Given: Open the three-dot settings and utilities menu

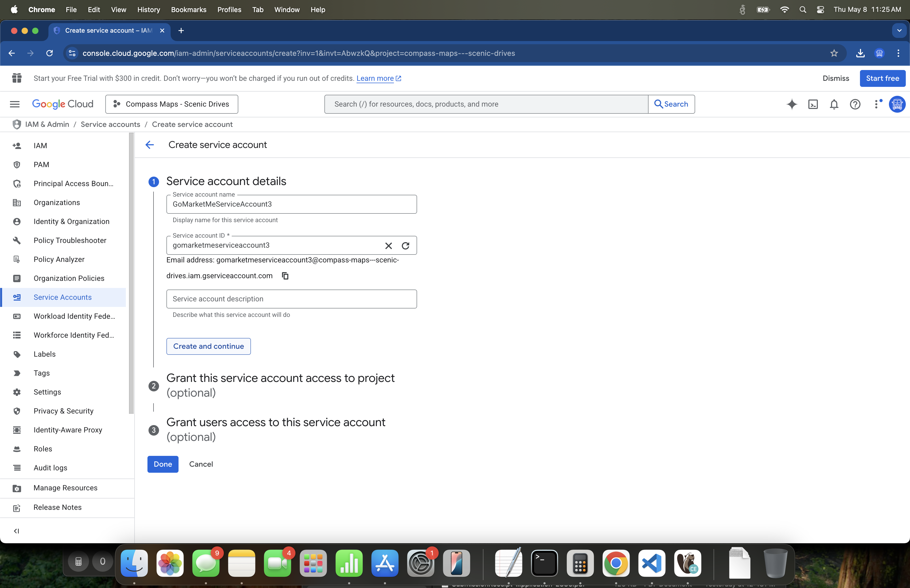Looking at the screenshot, I should point(876,104).
